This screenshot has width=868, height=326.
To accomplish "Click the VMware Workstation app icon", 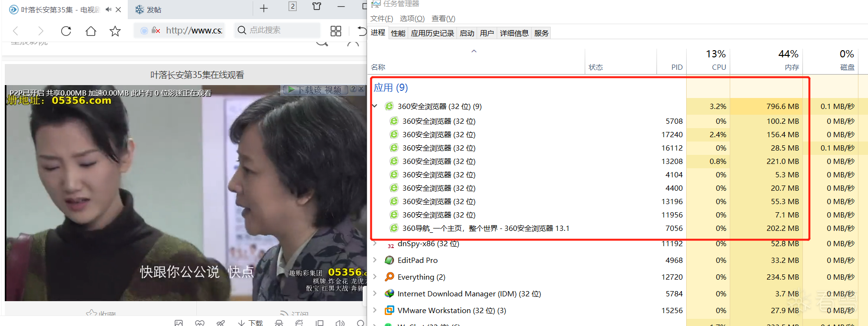I will (x=389, y=310).
